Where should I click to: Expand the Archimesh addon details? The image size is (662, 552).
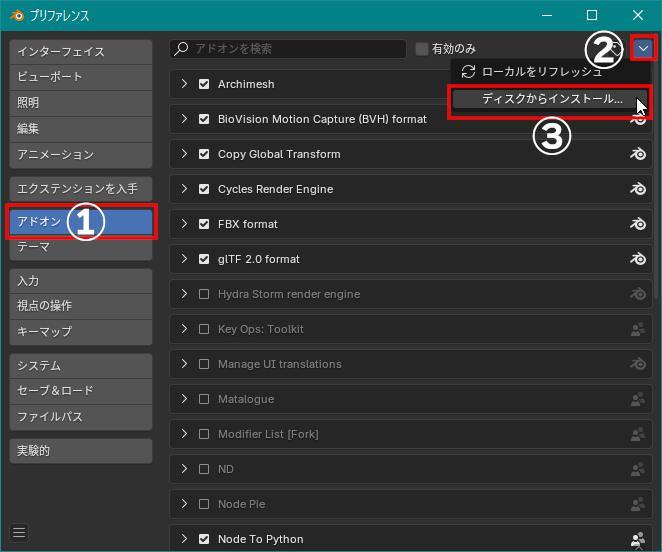[184, 84]
